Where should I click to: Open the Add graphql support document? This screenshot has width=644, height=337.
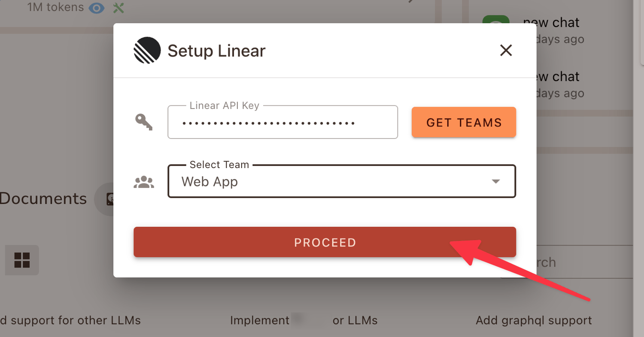pos(534,320)
